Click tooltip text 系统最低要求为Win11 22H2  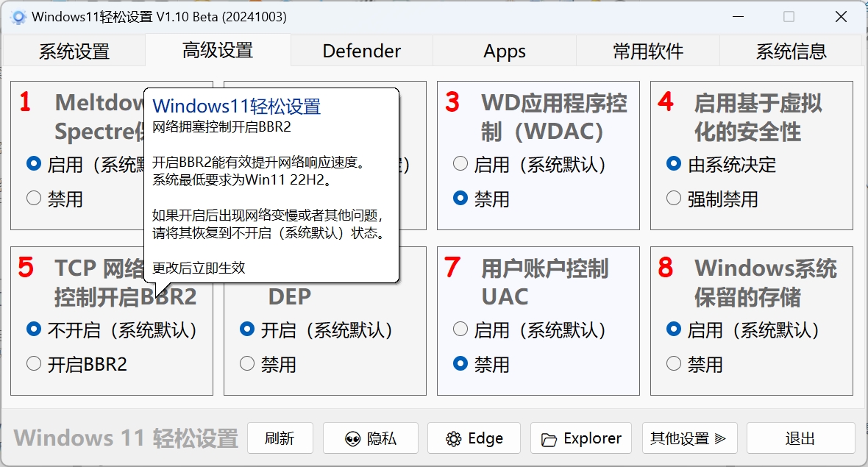click(242, 180)
